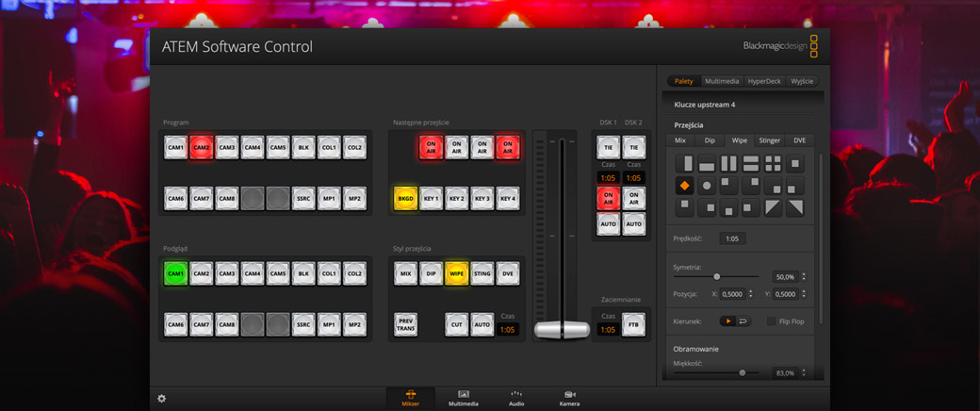This screenshot has width=980, height=411.
Task: Pick the four-box grid wipe pattern
Action: [x=773, y=164]
